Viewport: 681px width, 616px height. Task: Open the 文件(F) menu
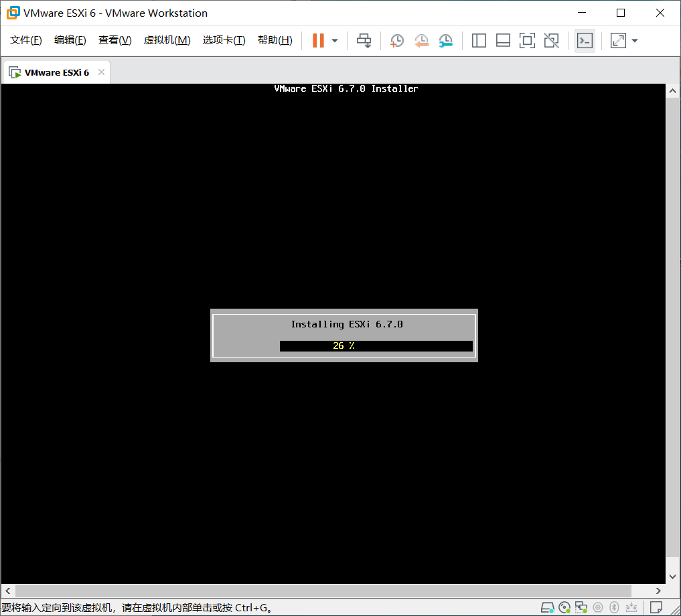point(25,40)
